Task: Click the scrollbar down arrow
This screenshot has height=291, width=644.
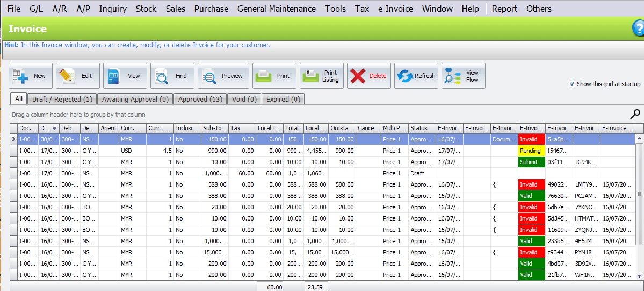Action: (x=640, y=276)
